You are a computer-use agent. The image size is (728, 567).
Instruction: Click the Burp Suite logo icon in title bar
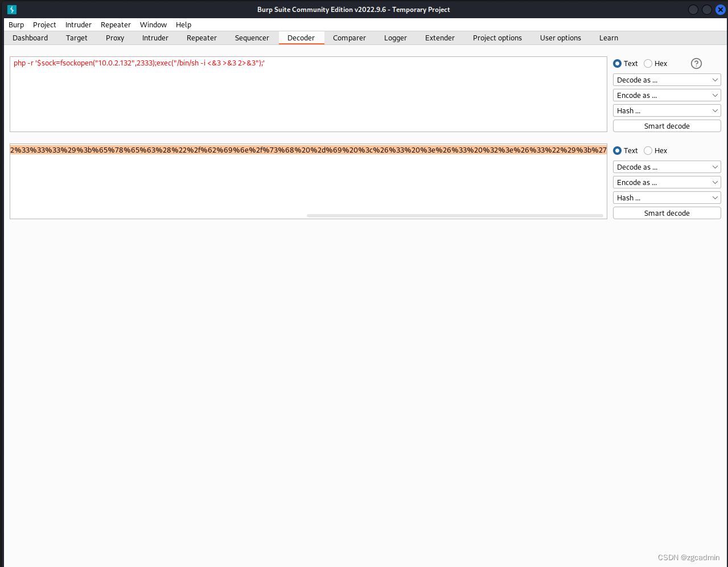(12, 10)
